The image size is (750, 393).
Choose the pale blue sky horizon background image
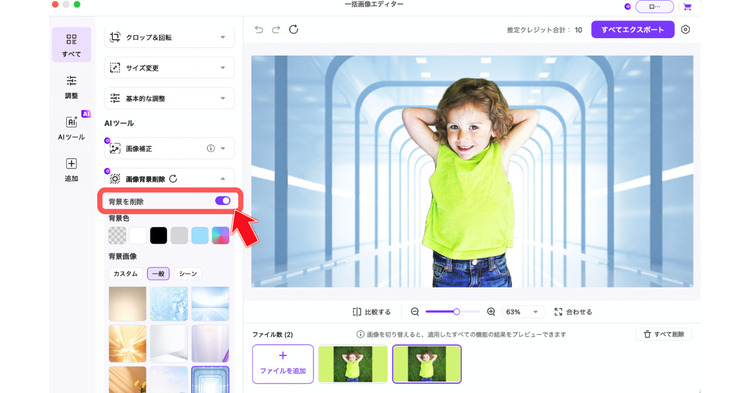pos(210,304)
